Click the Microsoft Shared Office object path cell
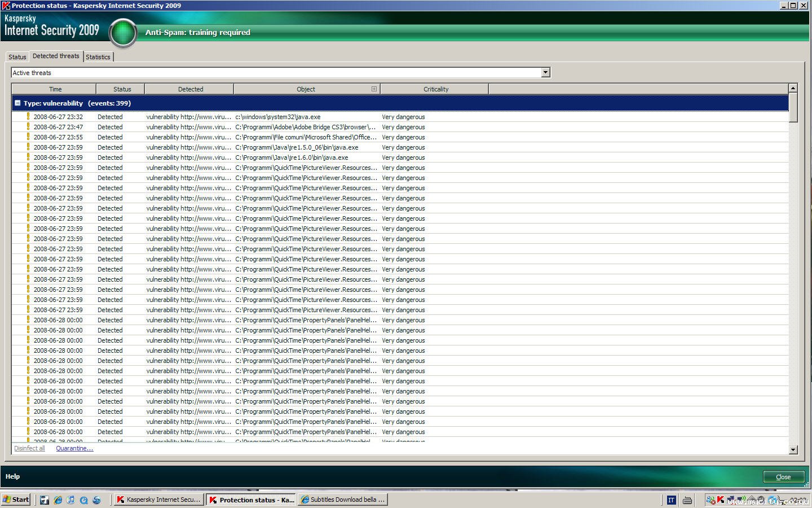Image resolution: width=812 pixels, height=508 pixels. click(x=306, y=137)
